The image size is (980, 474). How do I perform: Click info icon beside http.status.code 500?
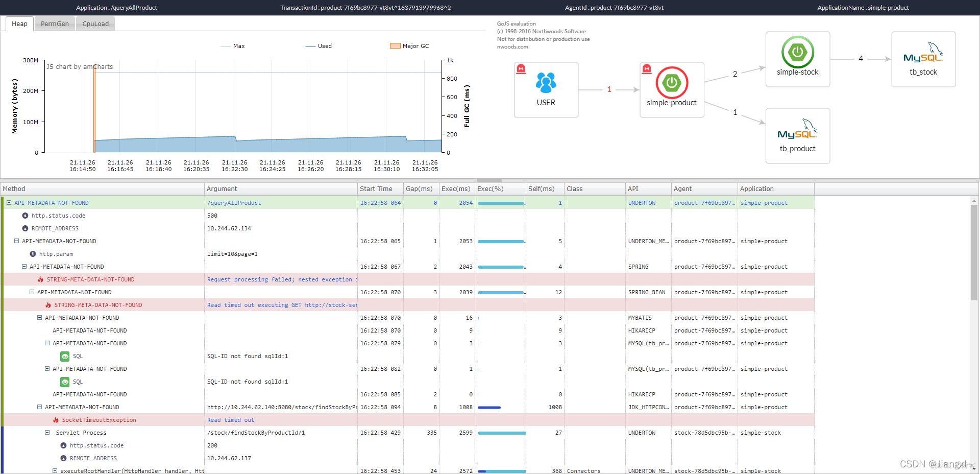(x=25, y=216)
